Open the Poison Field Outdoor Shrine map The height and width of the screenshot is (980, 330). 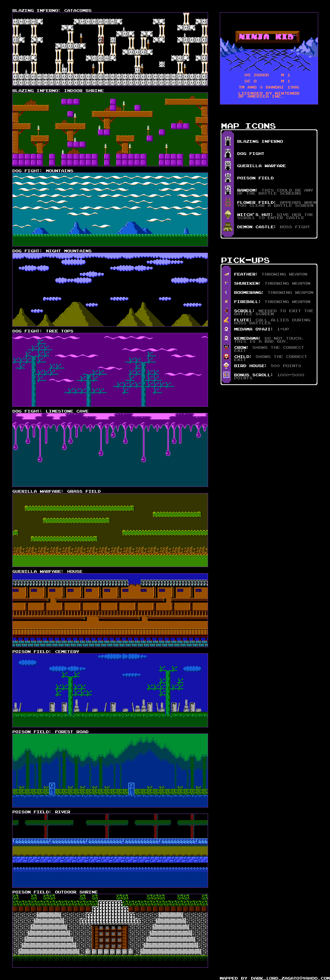click(110, 930)
